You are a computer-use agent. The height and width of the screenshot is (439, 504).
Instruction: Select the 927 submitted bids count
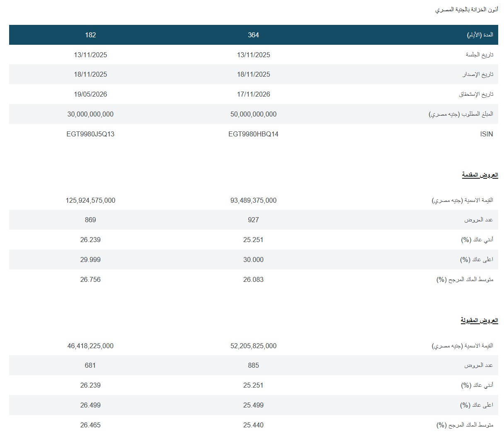(x=253, y=220)
